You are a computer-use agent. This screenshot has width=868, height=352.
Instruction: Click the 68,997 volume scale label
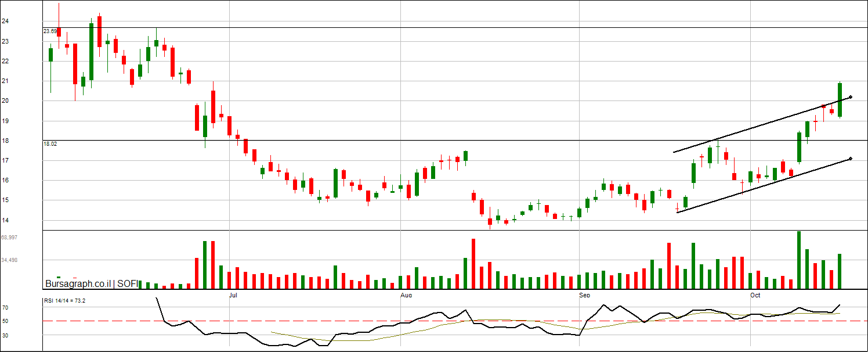tap(10, 238)
